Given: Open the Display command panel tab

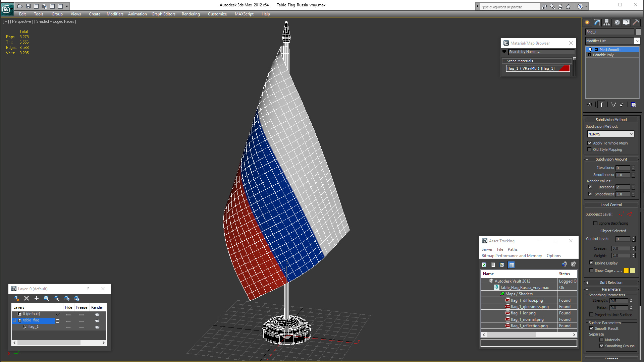Looking at the screenshot, I should pyautogui.click(x=626, y=22).
